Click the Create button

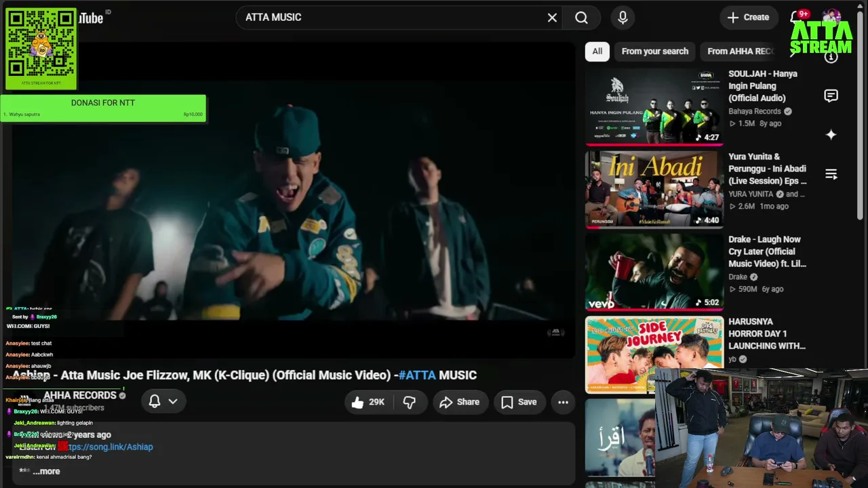pos(748,18)
